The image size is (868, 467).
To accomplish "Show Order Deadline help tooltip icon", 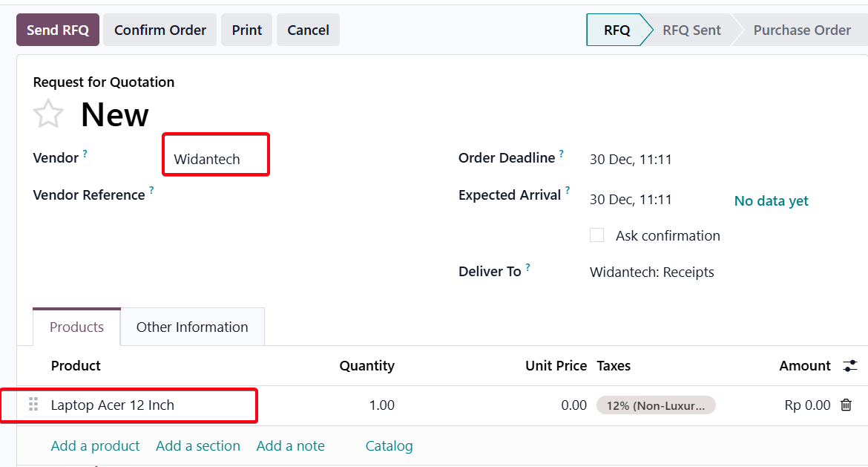I will click(562, 154).
